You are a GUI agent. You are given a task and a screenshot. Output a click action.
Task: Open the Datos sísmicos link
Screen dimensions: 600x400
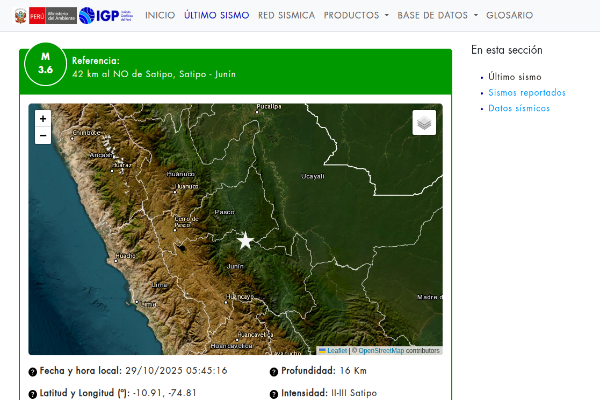[519, 108]
